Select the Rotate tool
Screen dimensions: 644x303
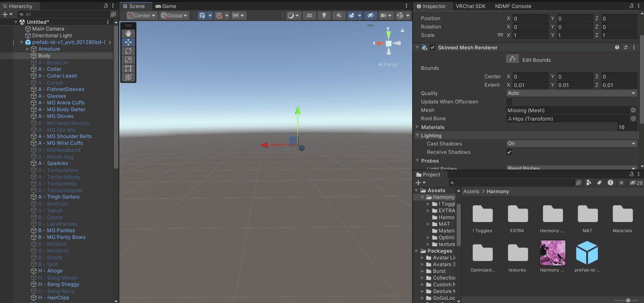pos(128,51)
